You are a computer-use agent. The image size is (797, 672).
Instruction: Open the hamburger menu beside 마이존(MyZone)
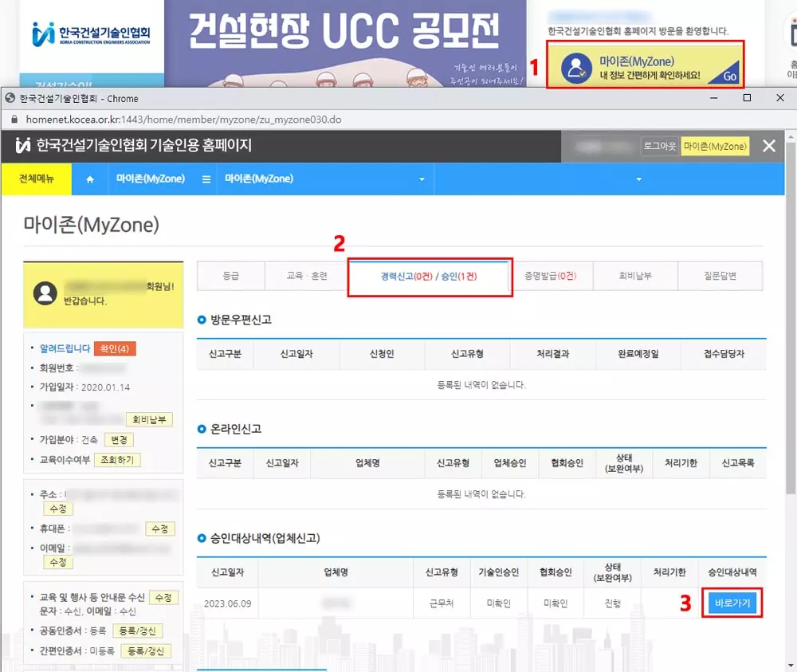pyautogui.click(x=206, y=179)
